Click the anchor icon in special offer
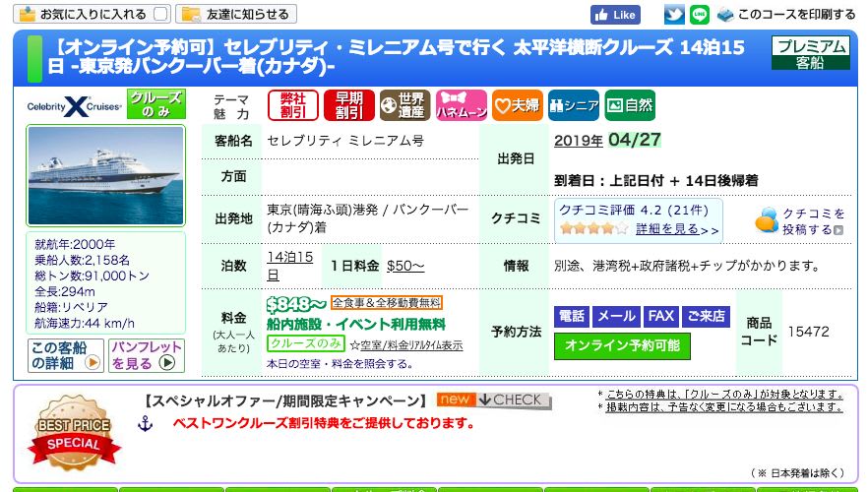 [145, 424]
